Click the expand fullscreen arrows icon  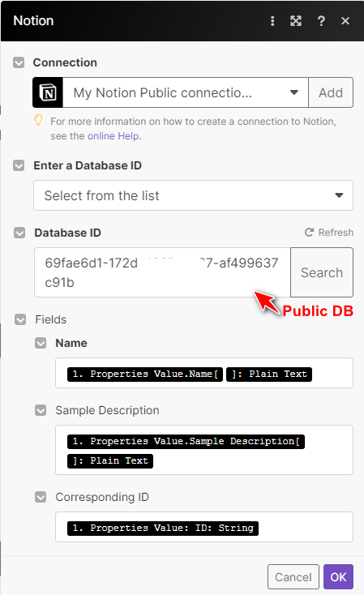point(296,21)
